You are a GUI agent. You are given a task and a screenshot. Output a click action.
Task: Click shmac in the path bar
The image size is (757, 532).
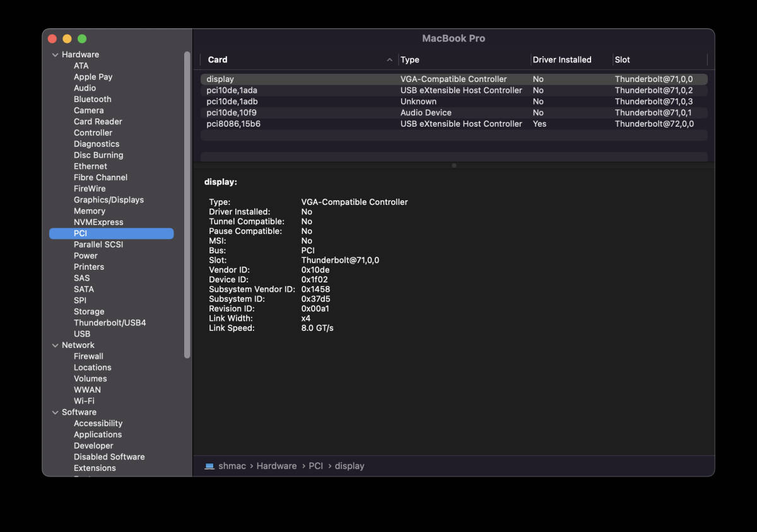click(x=232, y=466)
